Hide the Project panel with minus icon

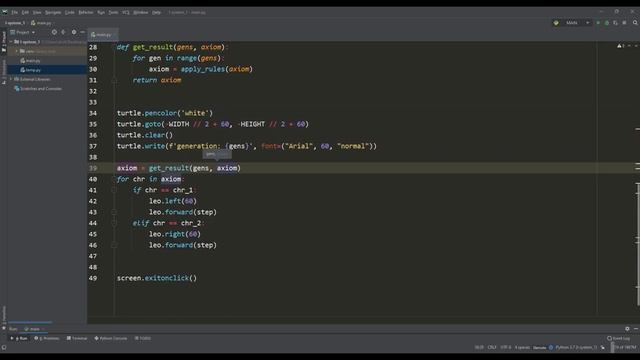click(x=82, y=32)
